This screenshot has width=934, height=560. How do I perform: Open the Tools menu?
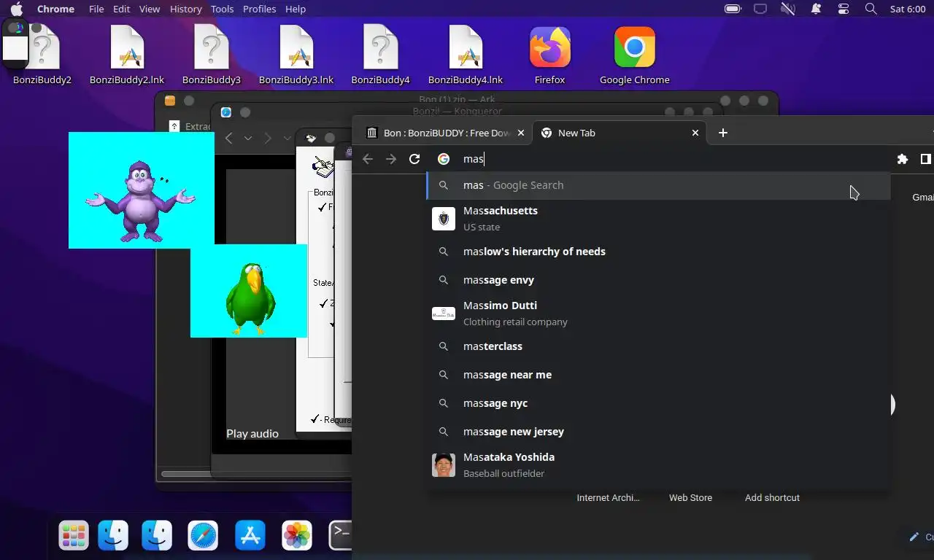pyautogui.click(x=222, y=9)
